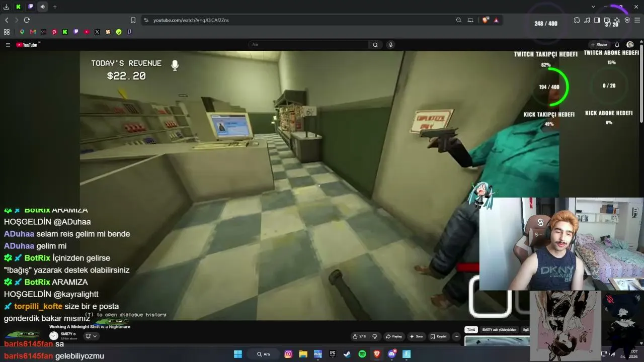Open Discord from the taskbar
The height and width of the screenshot is (362, 644).
(x=392, y=354)
